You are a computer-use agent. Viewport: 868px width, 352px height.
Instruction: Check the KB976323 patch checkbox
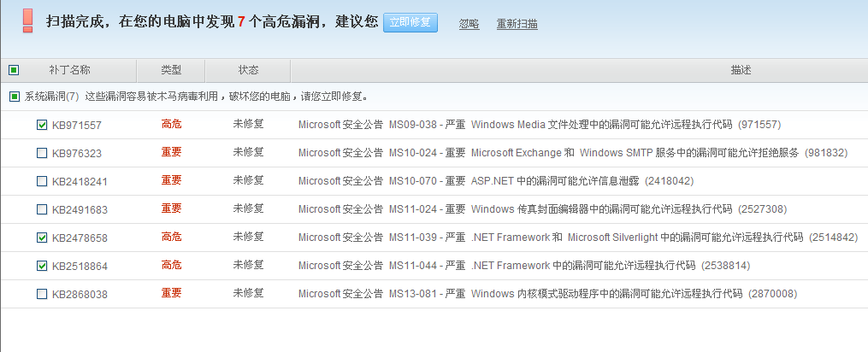42,153
